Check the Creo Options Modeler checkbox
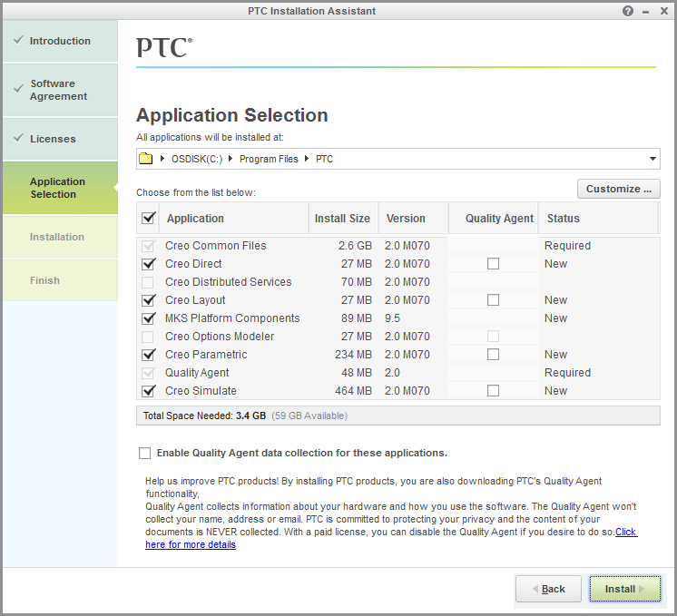Viewport: 677px width, 616px height. pyautogui.click(x=148, y=337)
